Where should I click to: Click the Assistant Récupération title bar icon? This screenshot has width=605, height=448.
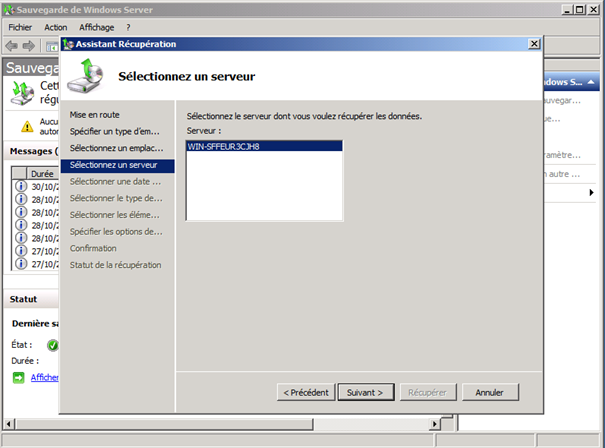coord(68,44)
